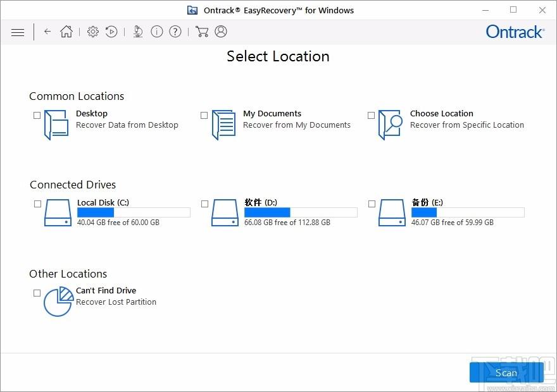Open the microscope Advanced tools icon

coord(138,32)
